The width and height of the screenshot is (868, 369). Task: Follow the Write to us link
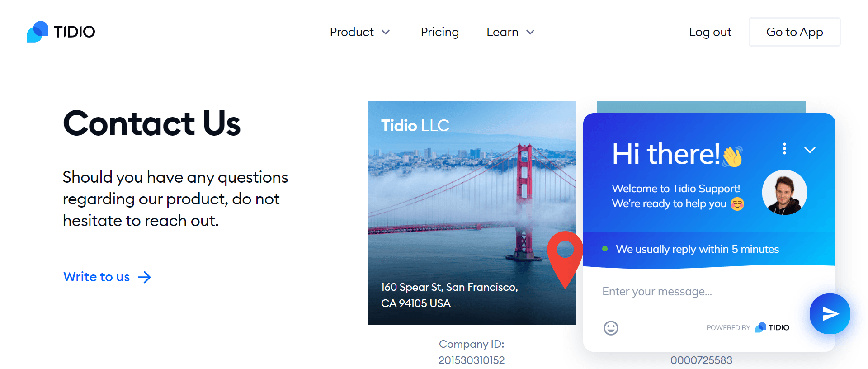pyautogui.click(x=96, y=276)
